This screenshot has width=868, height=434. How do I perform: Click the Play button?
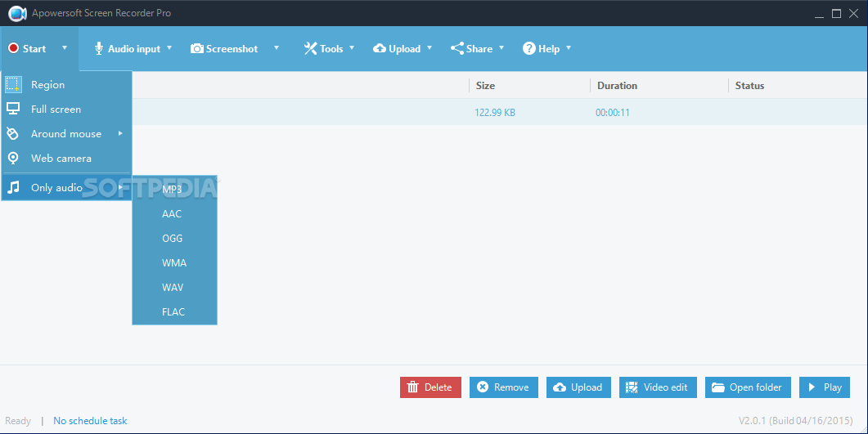click(x=825, y=387)
